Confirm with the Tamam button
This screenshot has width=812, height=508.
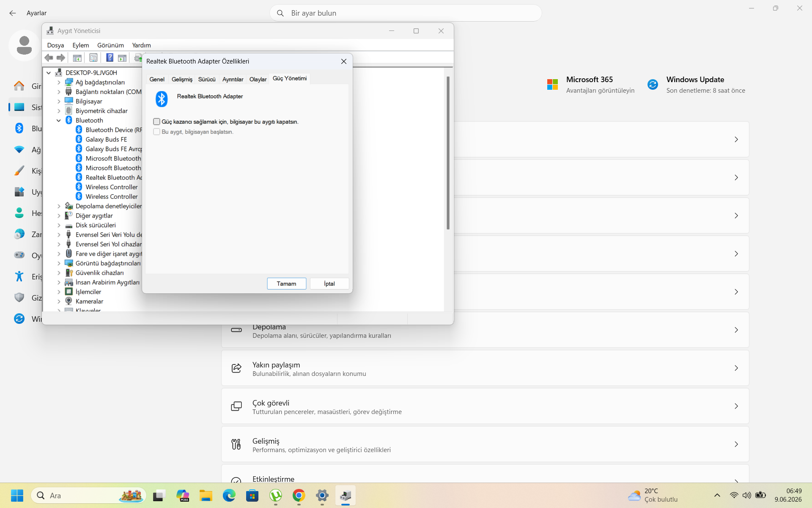[286, 284]
